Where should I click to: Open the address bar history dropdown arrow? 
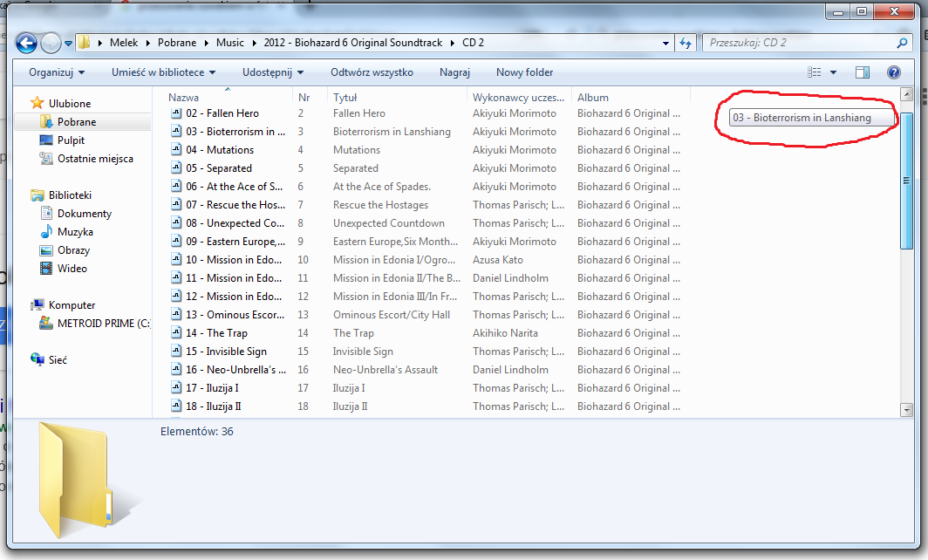(x=665, y=44)
